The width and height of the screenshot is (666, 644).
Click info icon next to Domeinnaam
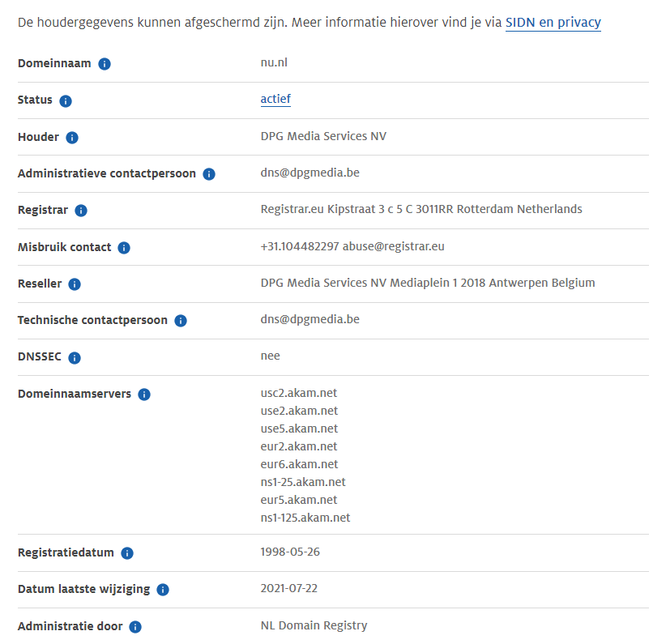(x=105, y=64)
